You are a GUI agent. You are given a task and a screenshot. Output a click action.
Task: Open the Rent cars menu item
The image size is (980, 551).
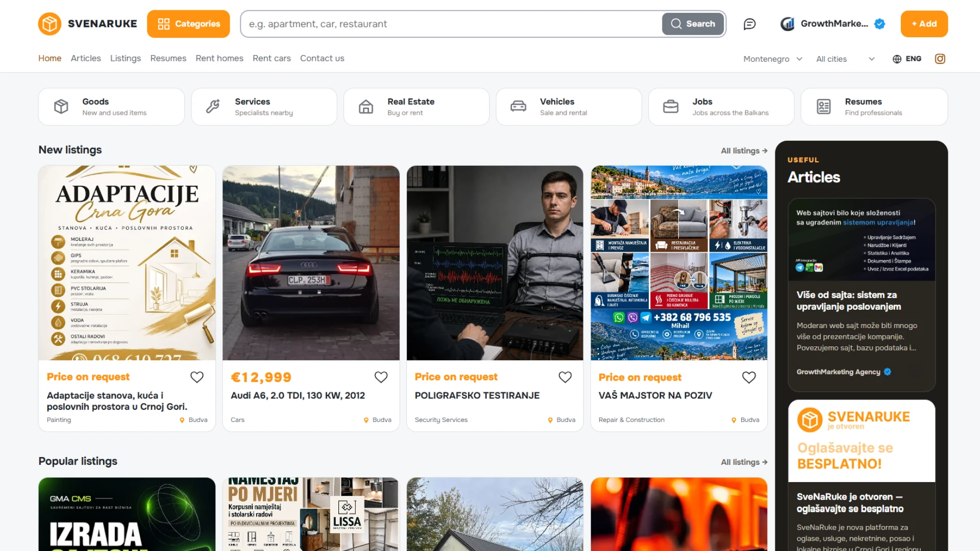click(x=272, y=58)
